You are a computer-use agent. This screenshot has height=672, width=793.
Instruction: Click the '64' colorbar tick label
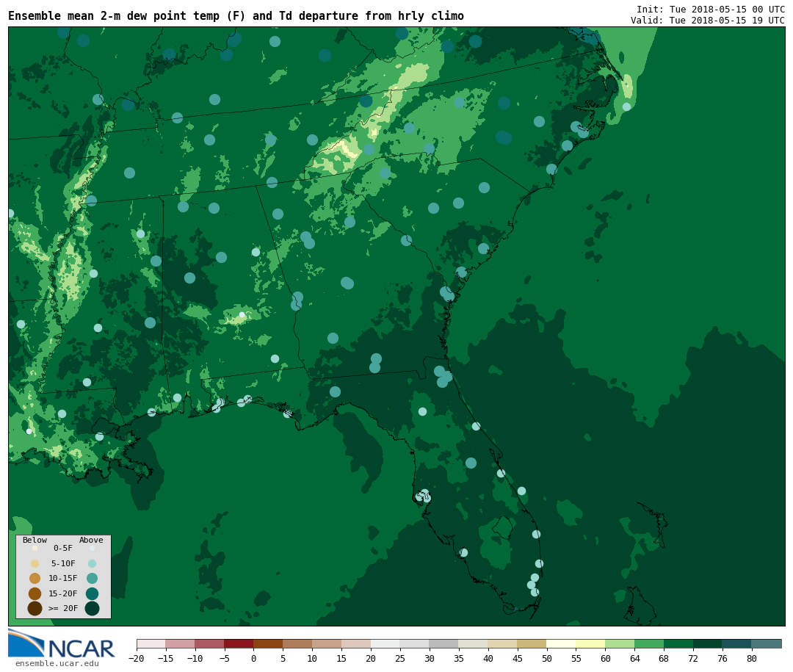coord(634,658)
